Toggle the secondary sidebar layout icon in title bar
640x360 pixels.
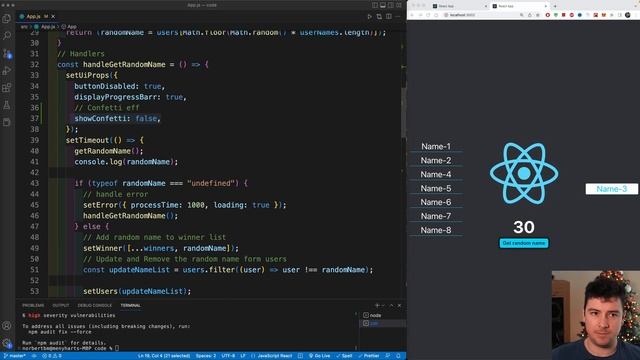[391, 5]
